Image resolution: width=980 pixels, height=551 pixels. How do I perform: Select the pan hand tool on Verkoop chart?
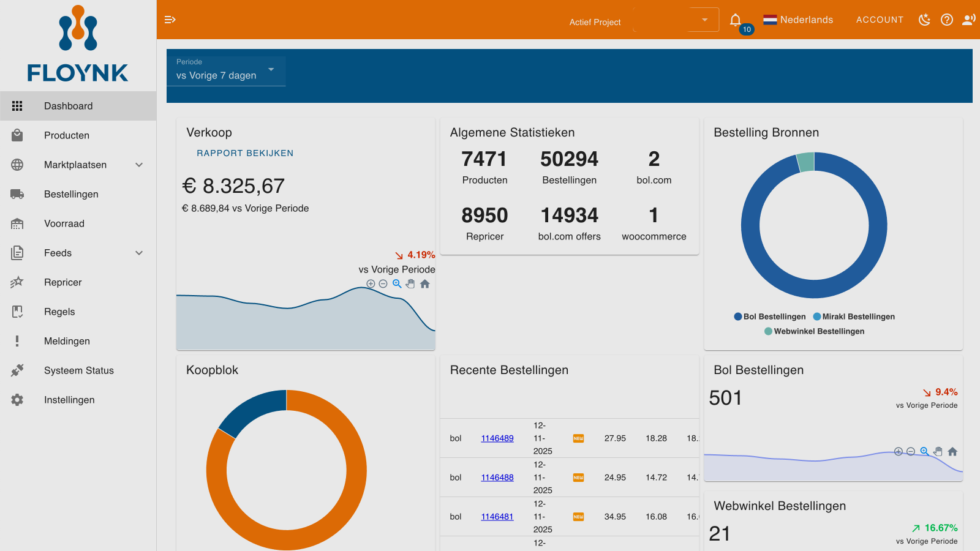(x=410, y=284)
